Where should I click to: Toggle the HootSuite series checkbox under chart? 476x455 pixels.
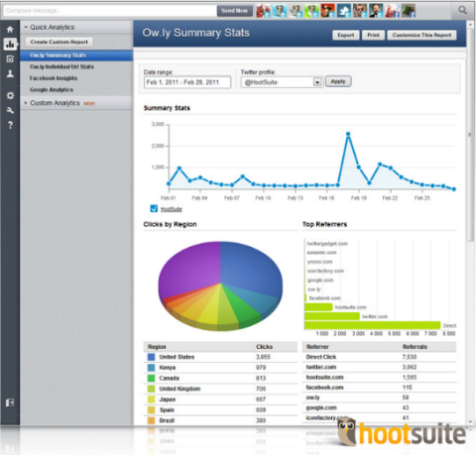154,208
